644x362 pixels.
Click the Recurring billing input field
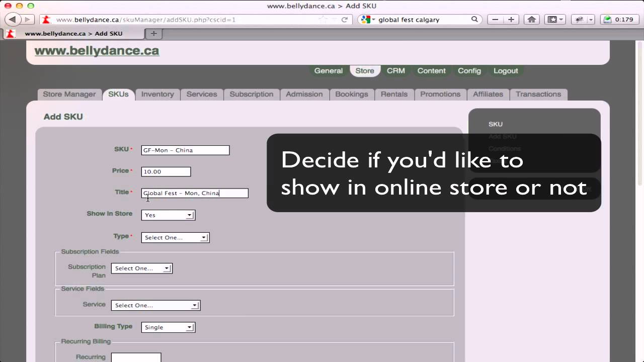[136, 358]
